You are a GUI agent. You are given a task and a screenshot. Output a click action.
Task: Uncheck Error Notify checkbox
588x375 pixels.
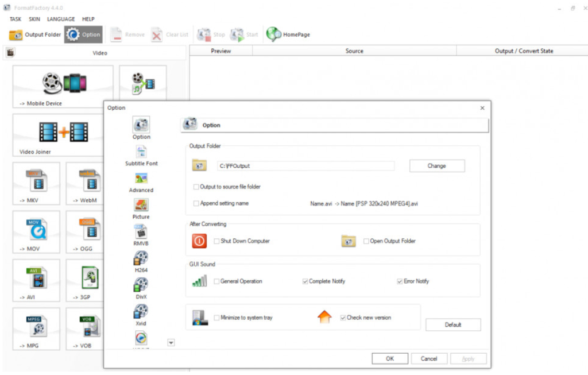(x=400, y=281)
